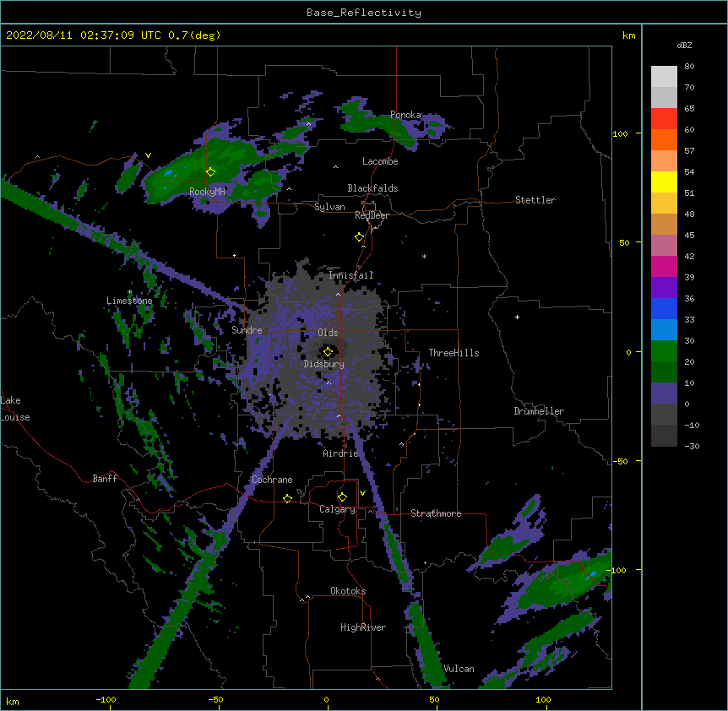Click the blue 33–36 dBZ legend band
Screen dimensions: 728x711
click(664, 309)
